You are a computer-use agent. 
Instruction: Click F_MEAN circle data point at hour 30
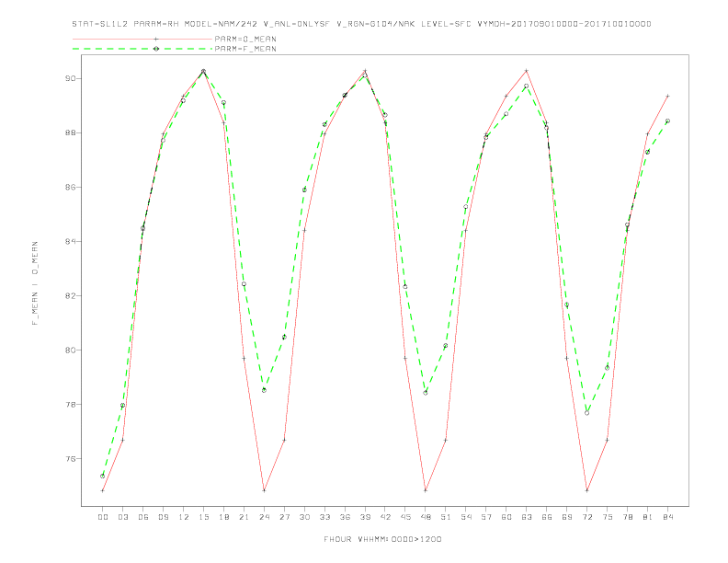tap(304, 190)
